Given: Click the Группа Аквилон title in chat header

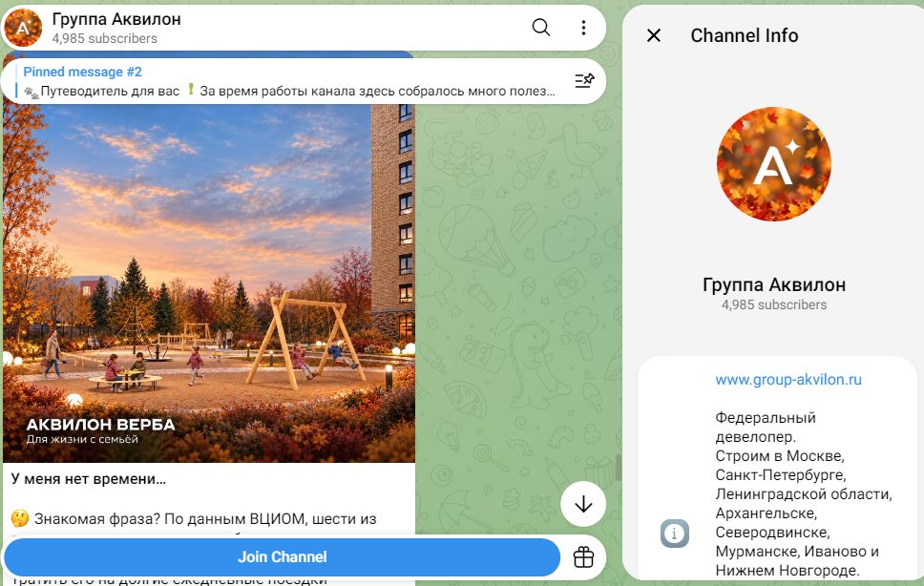Looking at the screenshot, I should 116,19.
